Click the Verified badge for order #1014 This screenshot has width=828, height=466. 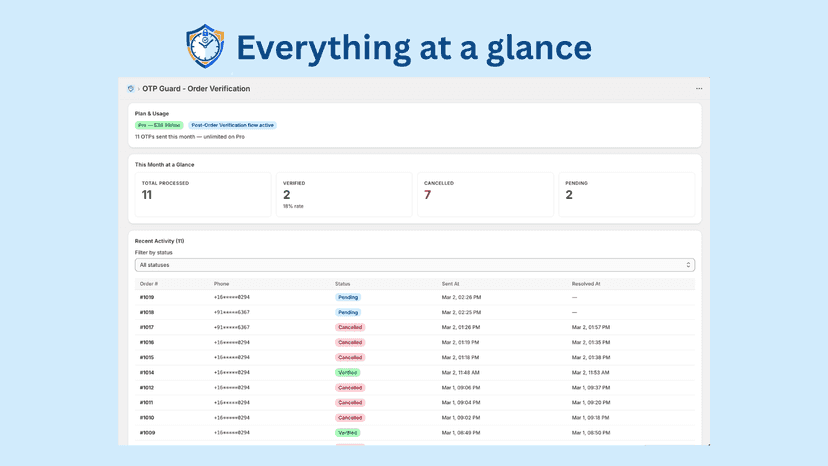(347, 372)
